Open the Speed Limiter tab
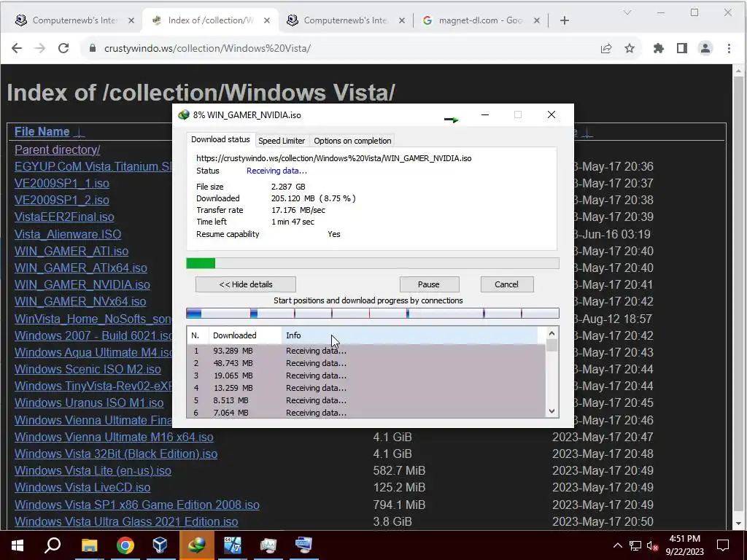 pyautogui.click(x=282, y=141)
